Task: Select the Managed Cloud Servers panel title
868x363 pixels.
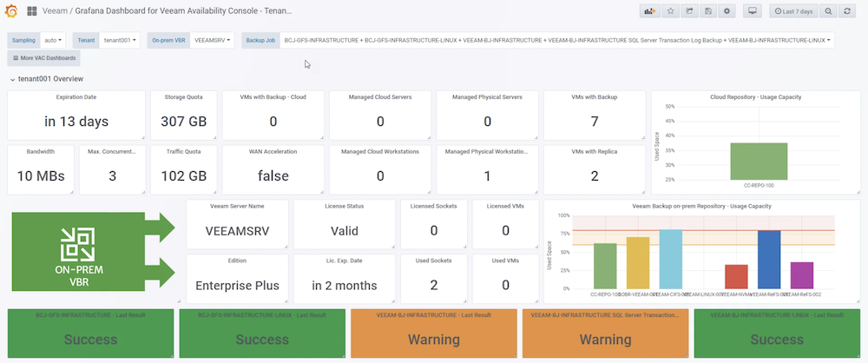Action: tap(380, 97)
